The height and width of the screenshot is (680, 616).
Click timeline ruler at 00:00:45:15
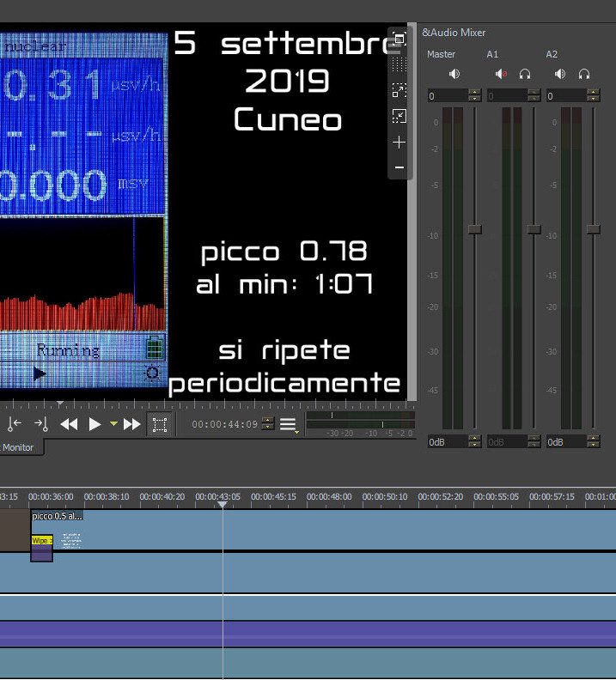273,496
